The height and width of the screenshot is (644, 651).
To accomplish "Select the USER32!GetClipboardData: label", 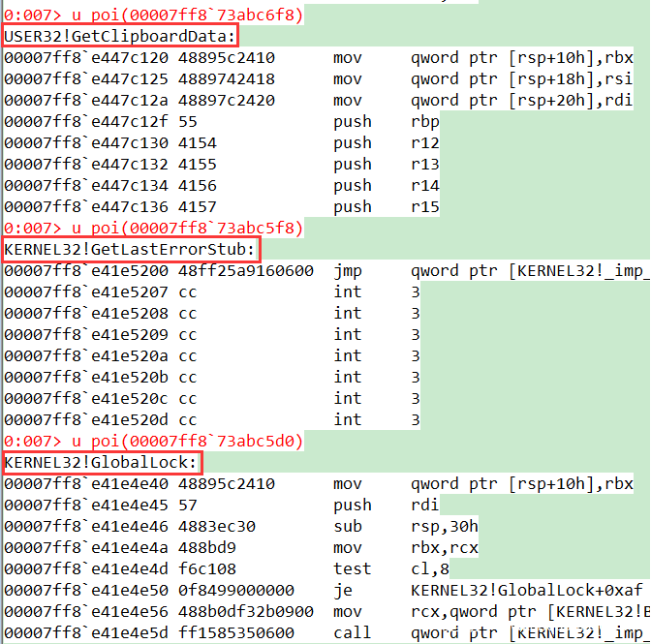I will 119,36.
